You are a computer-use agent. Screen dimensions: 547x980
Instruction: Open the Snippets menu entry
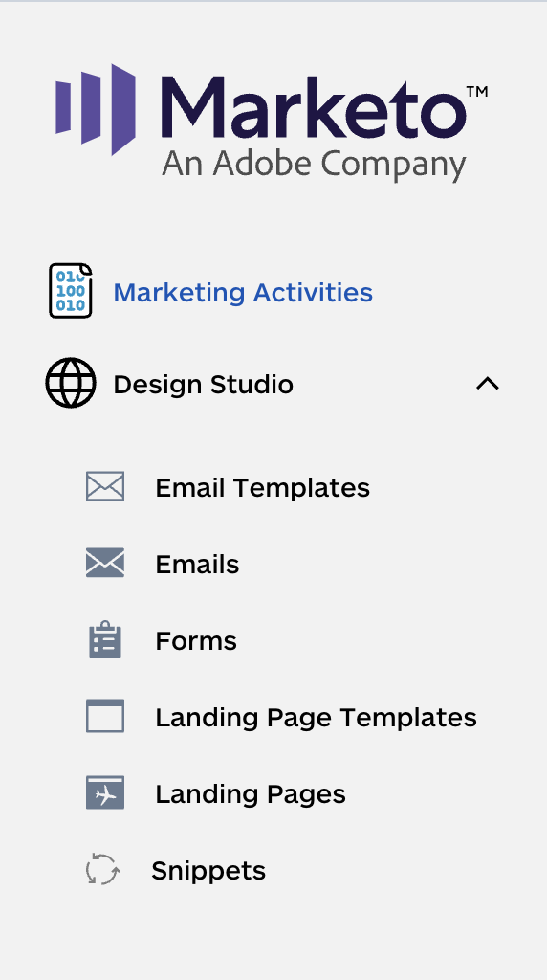208,871
